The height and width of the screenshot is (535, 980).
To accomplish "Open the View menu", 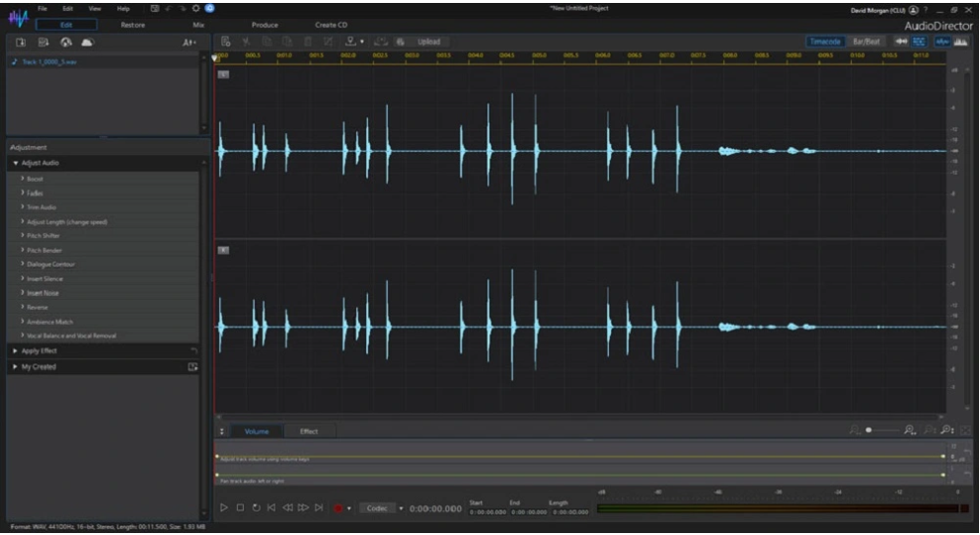I will 95,9.
